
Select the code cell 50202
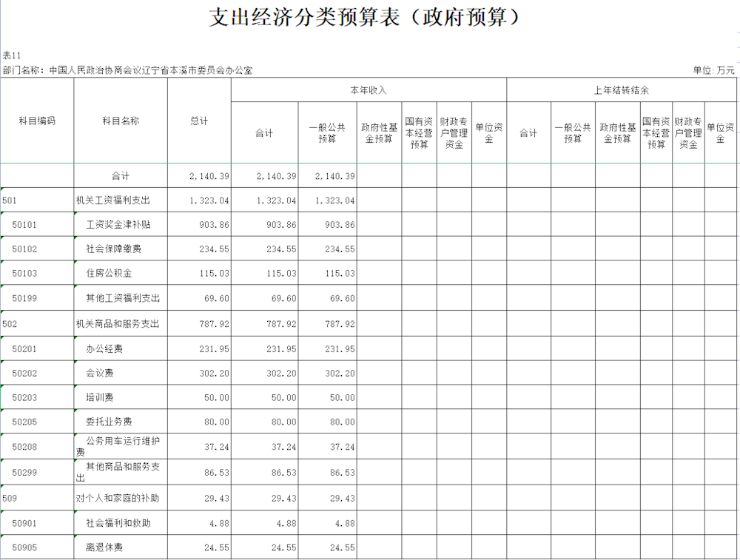(37, 373)
